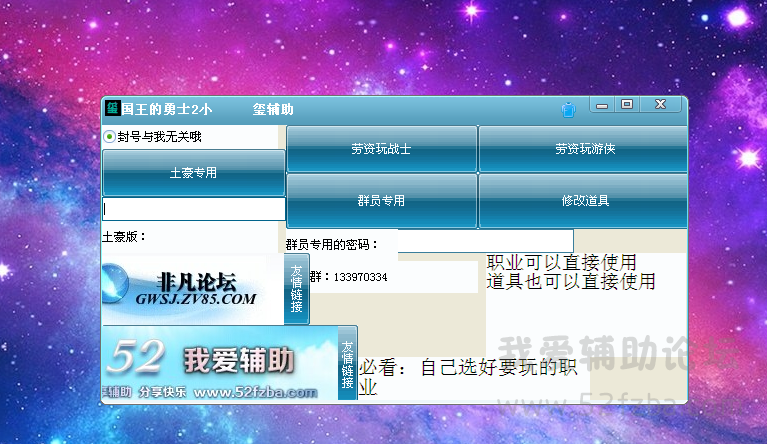Click 友情链接 button beside 我爱辅助 banner
The width and height of the screenshot is (767, 444).
[x=347, y=363]
